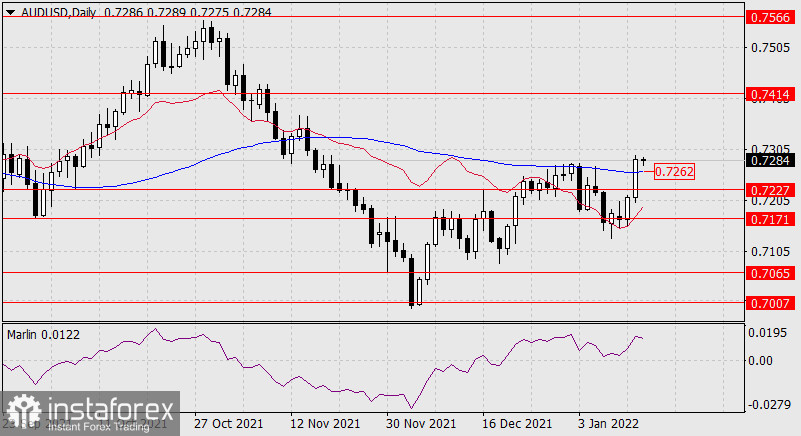Click the -0.0279 Marlin scale value
801x436 pixels.
770,405
